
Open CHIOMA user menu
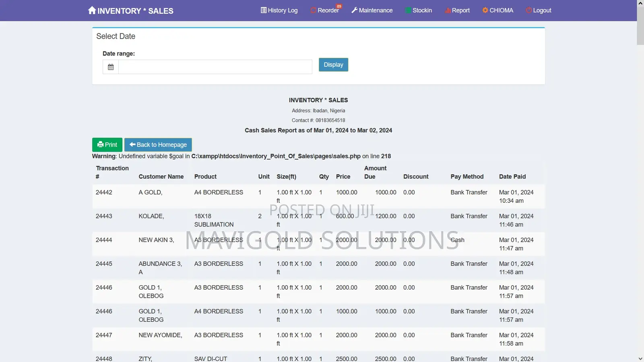point(498,10)
